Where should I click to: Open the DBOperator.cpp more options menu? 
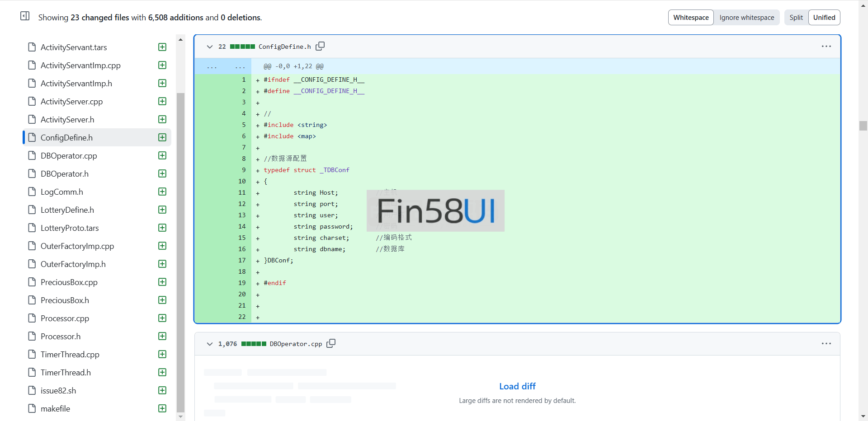[x=826, y=344]
